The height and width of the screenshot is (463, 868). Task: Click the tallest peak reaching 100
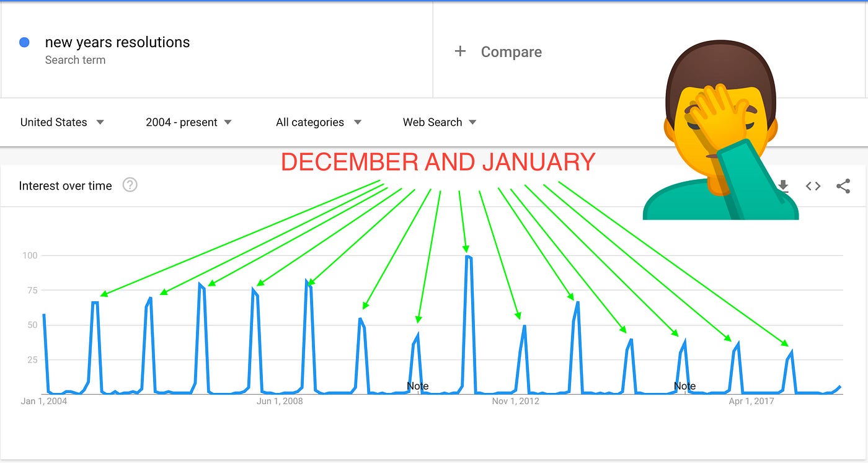468,257
